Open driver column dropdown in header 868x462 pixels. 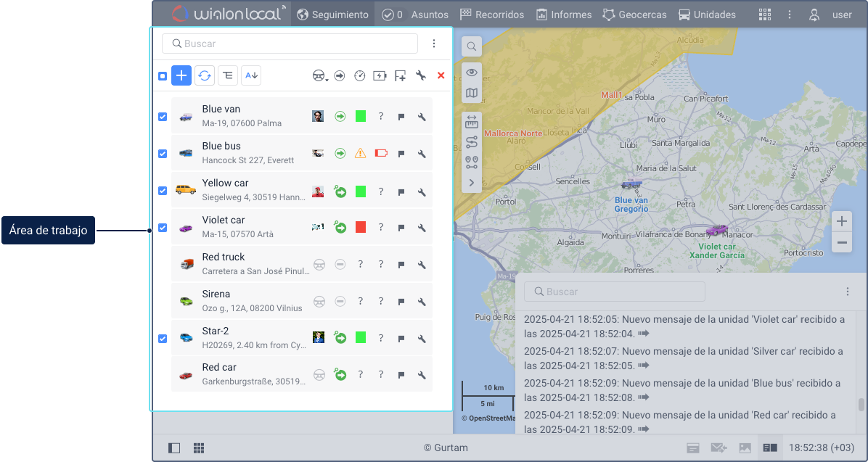(321, 76)
